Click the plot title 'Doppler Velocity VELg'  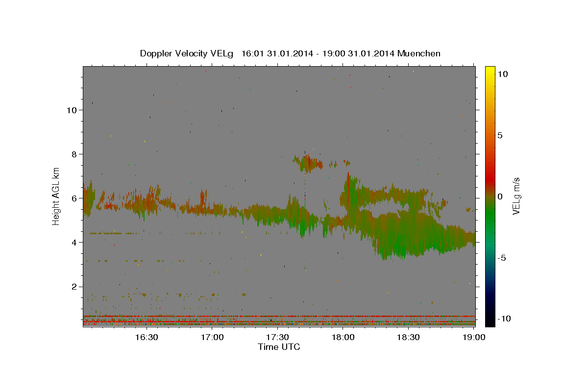[x=187, y=53]
